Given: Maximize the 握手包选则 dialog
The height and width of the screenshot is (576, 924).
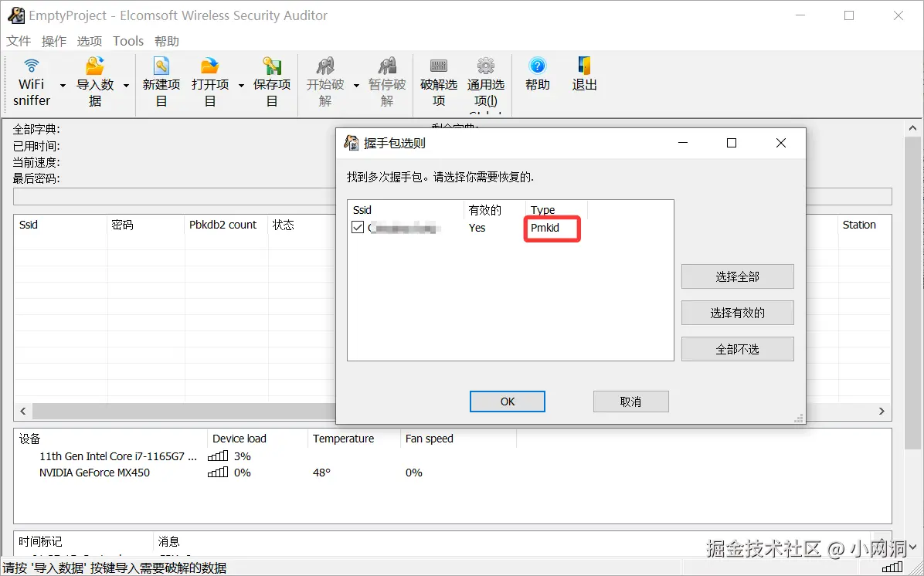Looking at the screenshot, I should (x=732, y=143).
